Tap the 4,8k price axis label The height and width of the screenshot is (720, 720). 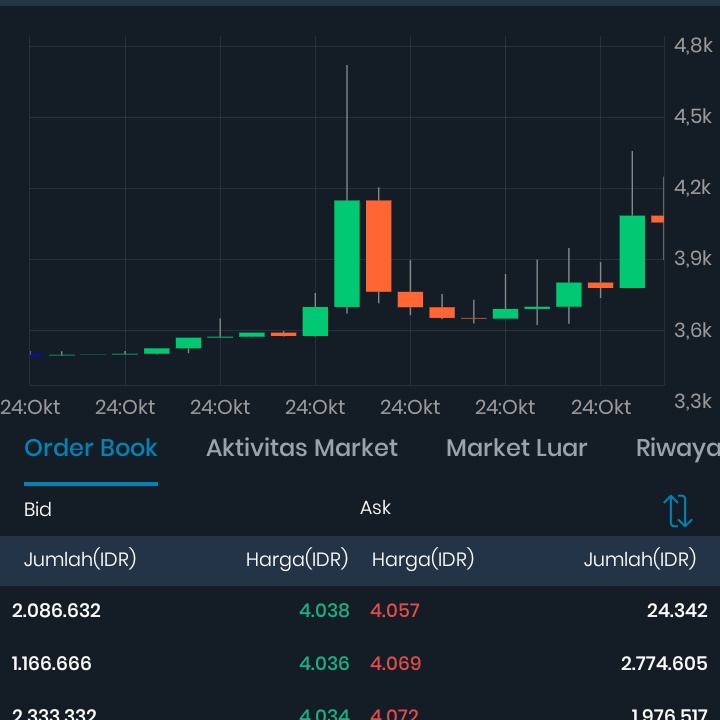pos(693,45)
